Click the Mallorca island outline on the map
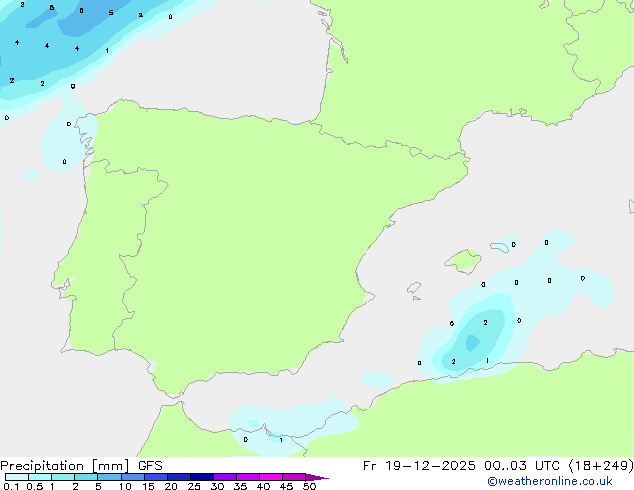 pyautogui.click(x=464, y=261)
